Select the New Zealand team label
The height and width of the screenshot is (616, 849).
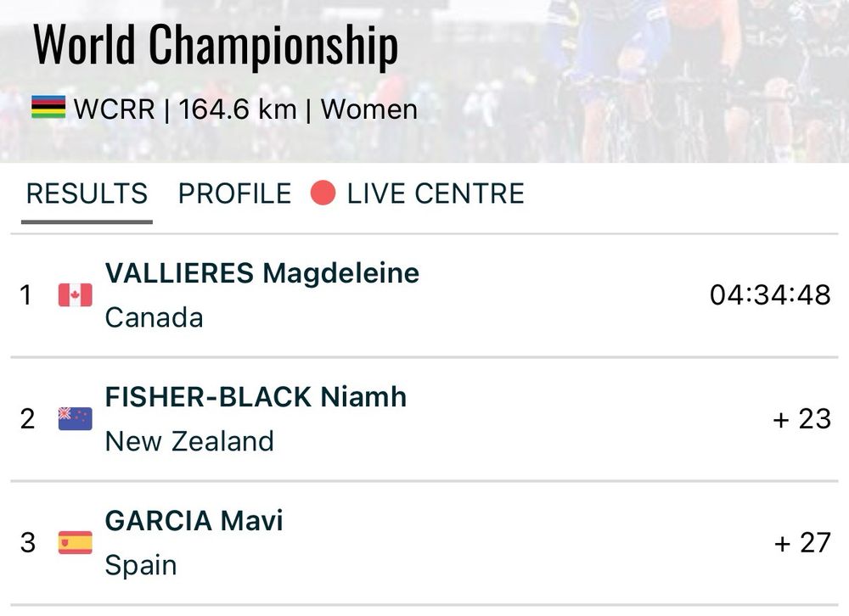(189, 441)
